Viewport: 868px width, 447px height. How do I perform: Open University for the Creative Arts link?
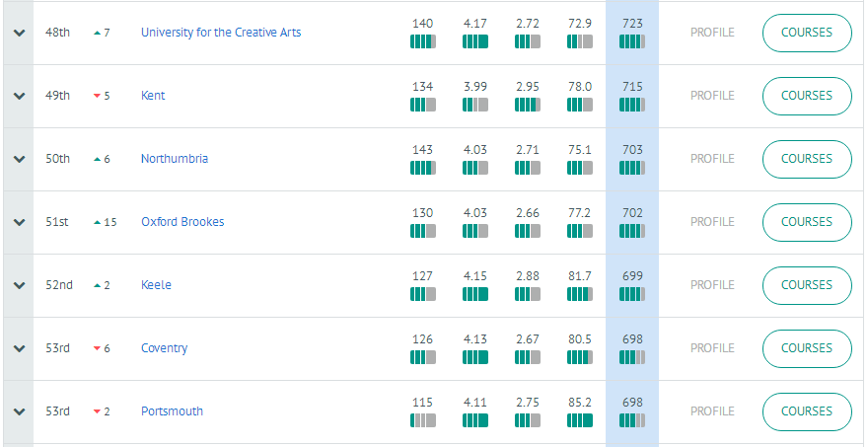(x=221, y=33)
